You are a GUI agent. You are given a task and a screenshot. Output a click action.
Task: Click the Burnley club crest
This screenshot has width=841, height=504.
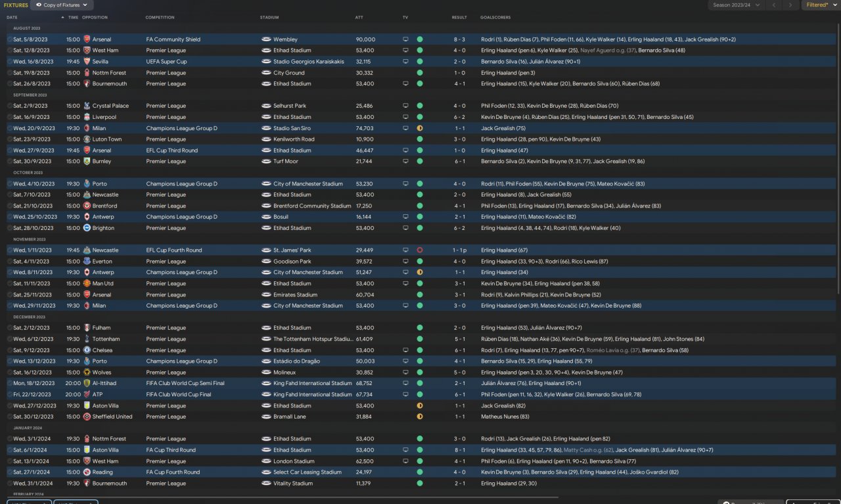coord(87,162)
